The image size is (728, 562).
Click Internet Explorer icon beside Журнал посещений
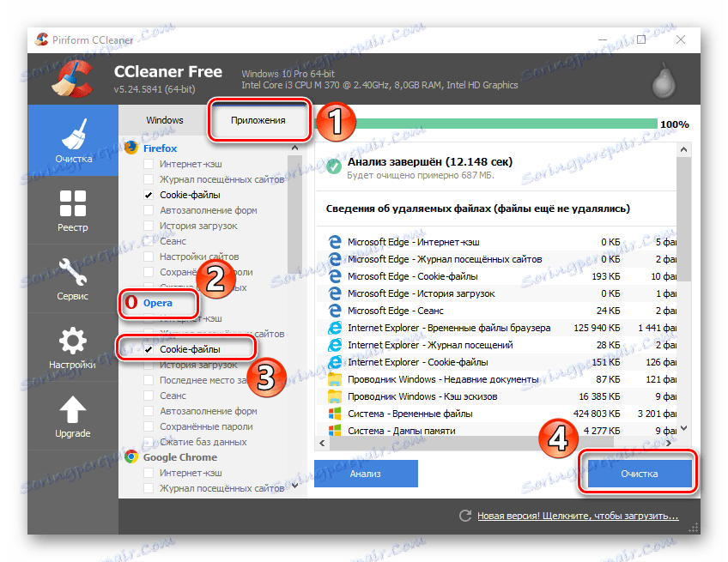[334, 345]
